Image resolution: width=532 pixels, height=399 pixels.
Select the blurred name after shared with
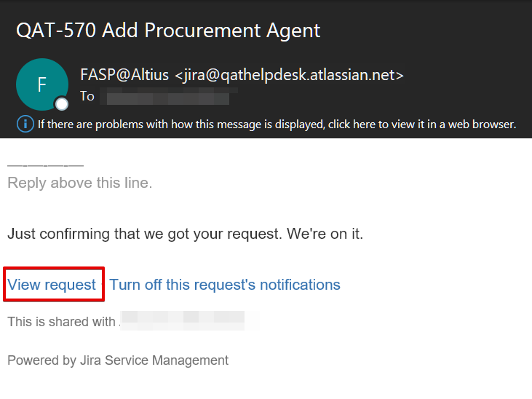[x=190, y=320]
